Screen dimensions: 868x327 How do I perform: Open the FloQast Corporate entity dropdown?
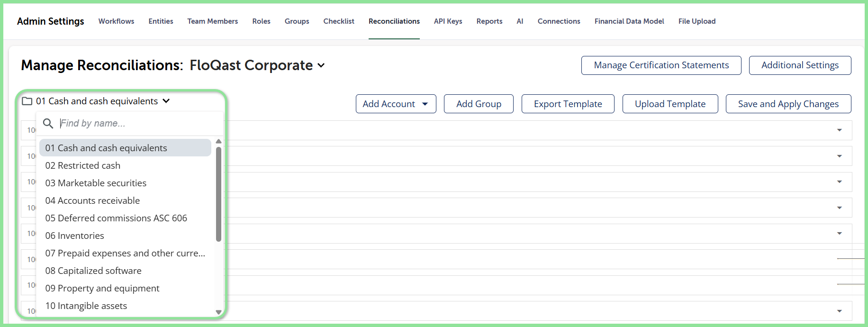point(257,65)
